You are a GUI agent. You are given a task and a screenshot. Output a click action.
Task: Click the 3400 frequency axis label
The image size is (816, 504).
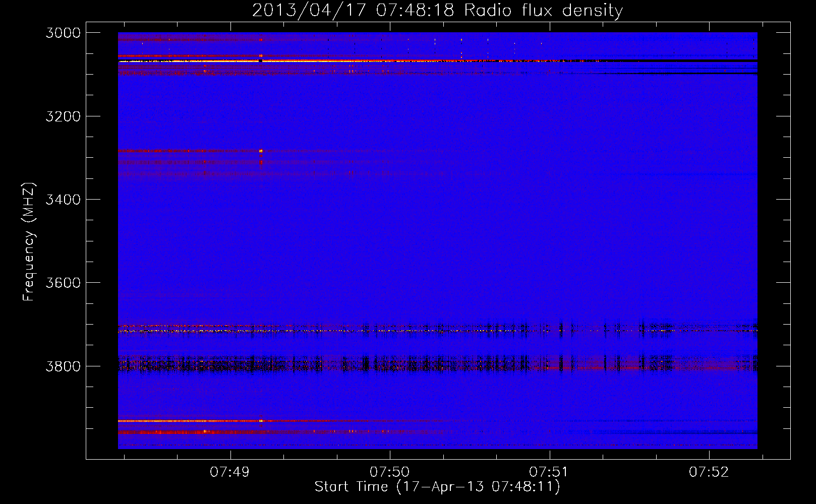[x=63, y=200]
